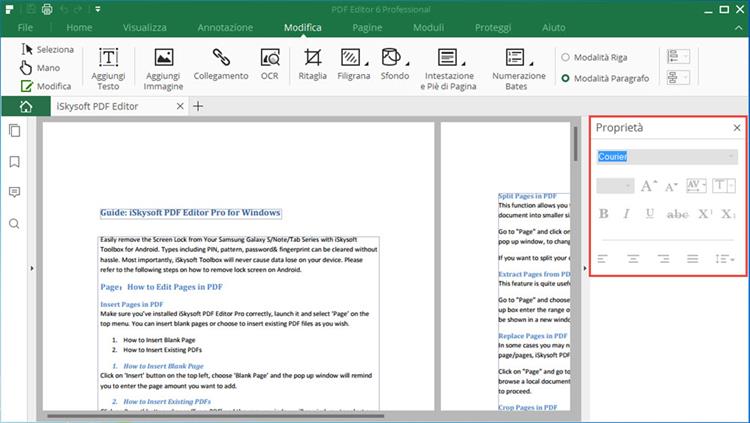This screenshot has width=750, height=423.
Task: Open the comments sidebar panel
Action: pos(15,192)
